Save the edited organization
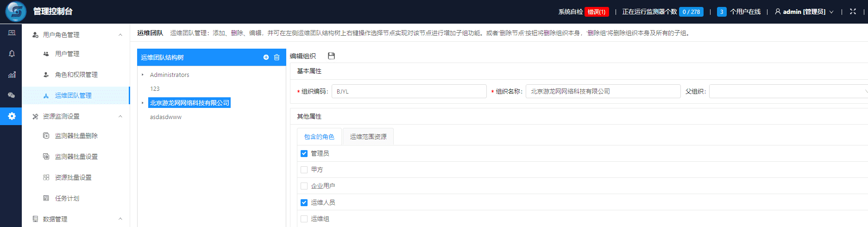The image size is (868, 227). tap(331, 56)
